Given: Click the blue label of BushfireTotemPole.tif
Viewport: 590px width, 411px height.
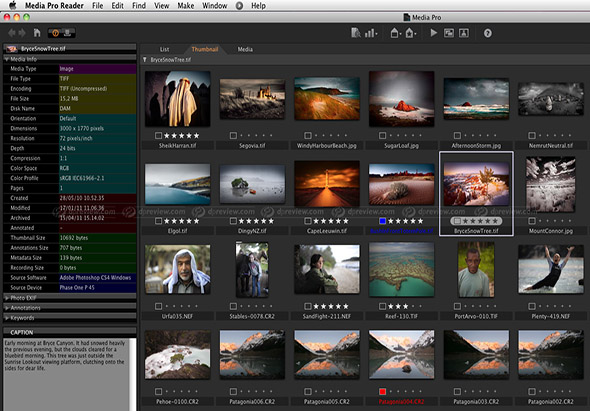Looking at the screenshot, I should click(382, 221).
